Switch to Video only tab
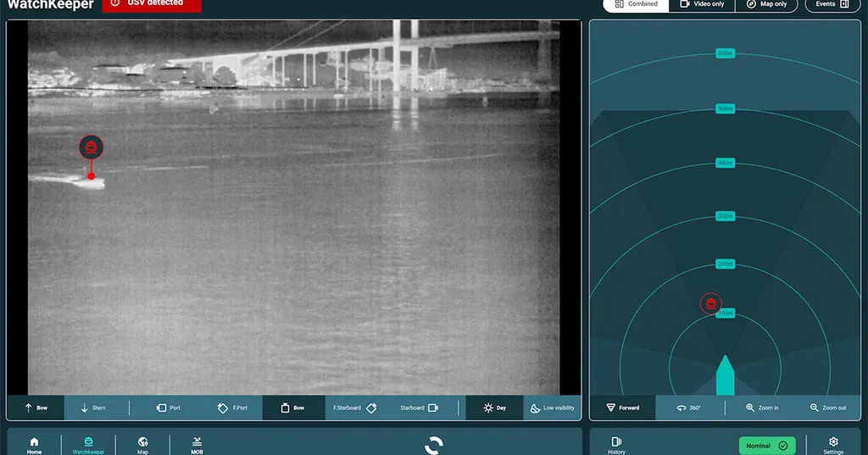This screenshot has width=868, height=455. point(702,4)
